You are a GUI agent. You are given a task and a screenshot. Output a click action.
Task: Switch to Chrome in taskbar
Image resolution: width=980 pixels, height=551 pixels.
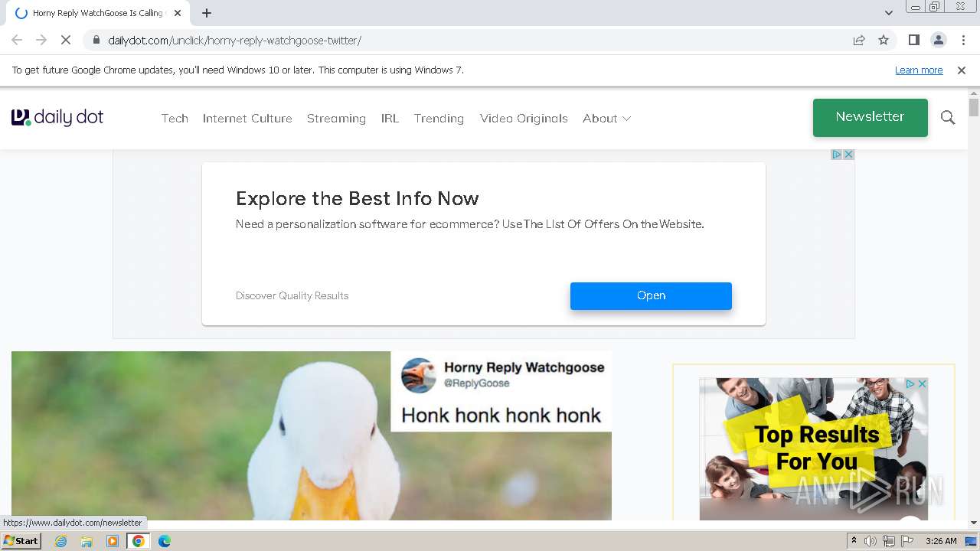click(139, 541)
